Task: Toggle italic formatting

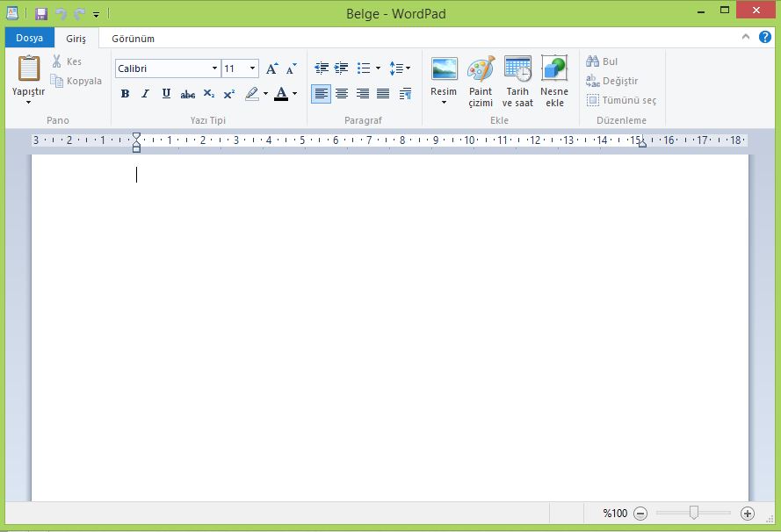Action: [x=146, y=94]
